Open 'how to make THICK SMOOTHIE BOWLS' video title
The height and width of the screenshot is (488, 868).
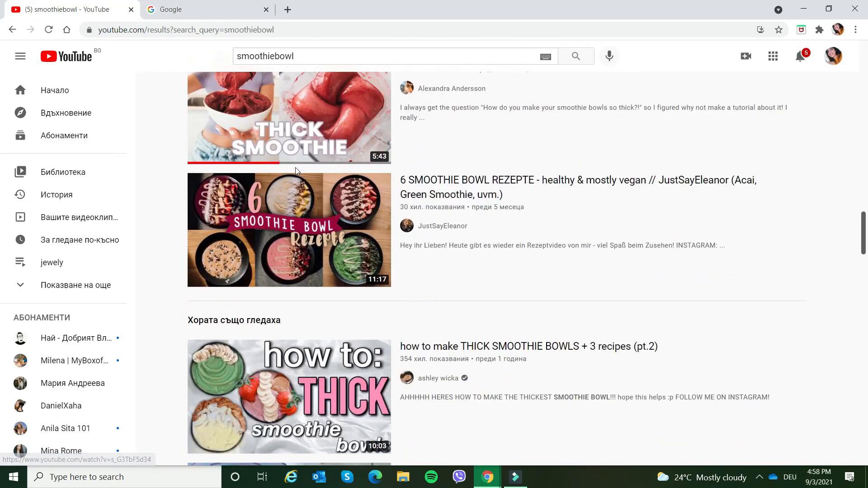[528, 346]
